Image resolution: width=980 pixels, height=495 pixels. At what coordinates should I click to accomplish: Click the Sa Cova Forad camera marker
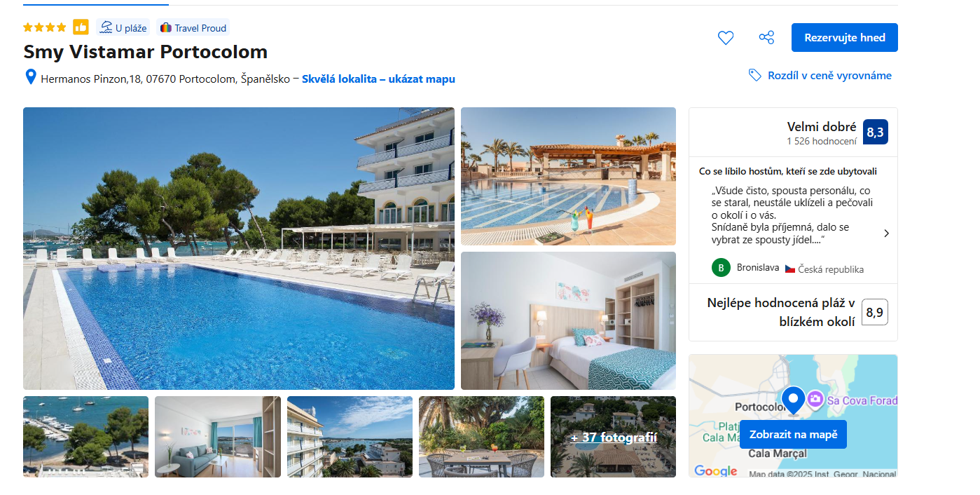point(815,399)
